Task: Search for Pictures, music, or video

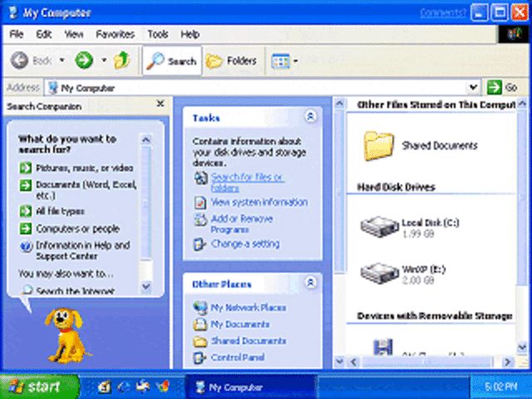Action: [x=85, y=168]
